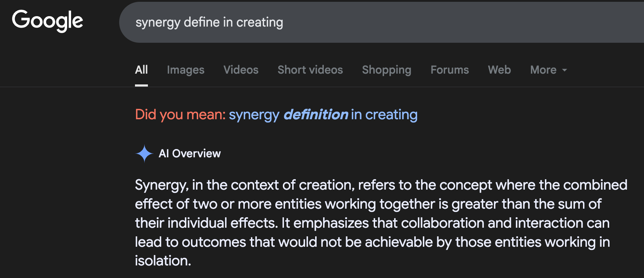This screenshot has height=278, width=644.
Task: Click the in creating part of suggestion
Action: [384, 115]
